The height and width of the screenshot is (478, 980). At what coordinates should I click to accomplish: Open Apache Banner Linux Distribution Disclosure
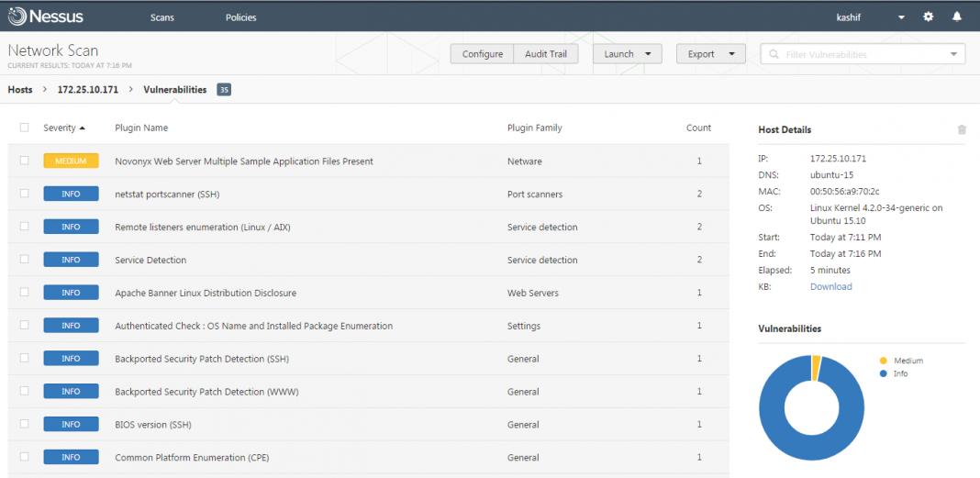pyautogui.click(x=206, y=293)
